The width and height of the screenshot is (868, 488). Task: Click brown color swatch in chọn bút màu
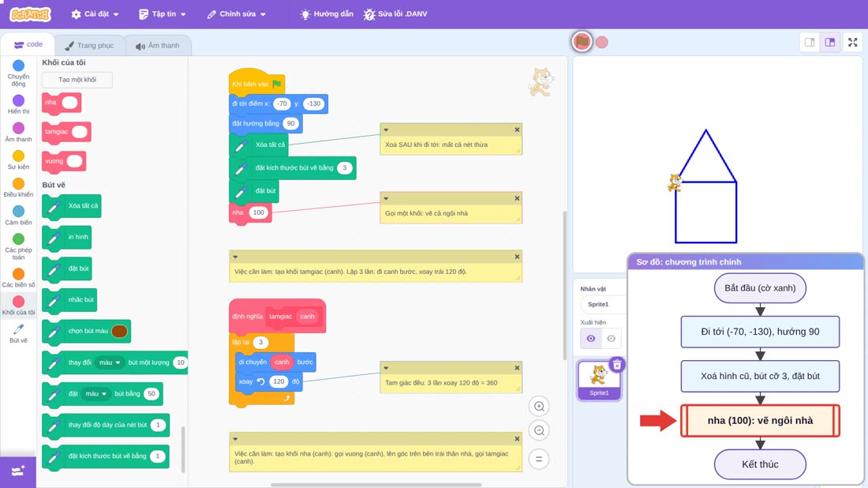pyautogui.click(x=120, y=331)
